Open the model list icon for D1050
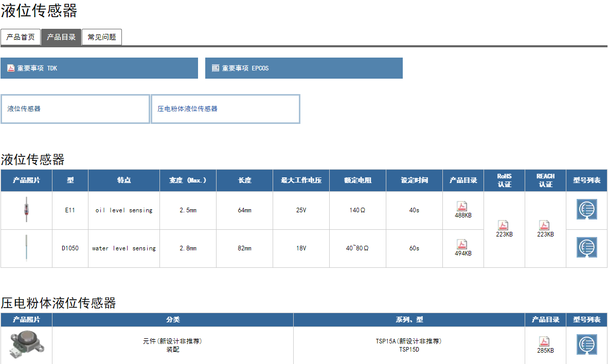 tap(586, 248)
